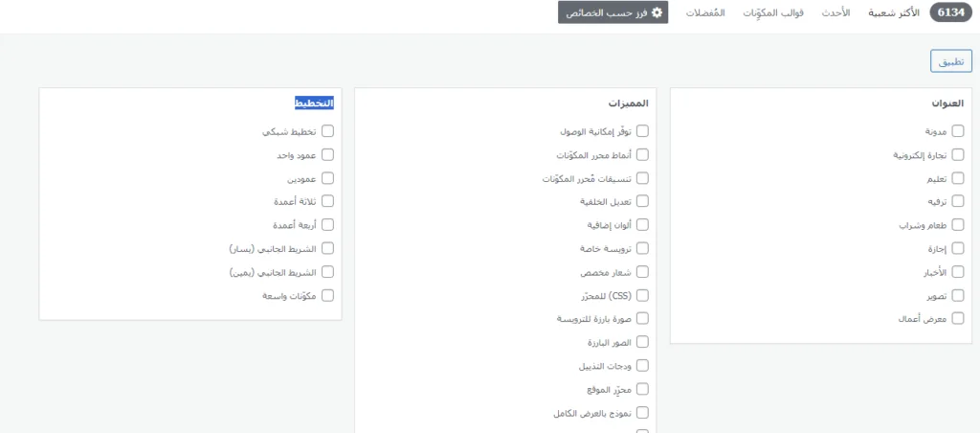Enable the ودجات التذييل checkbox
980x433 pixels.
pos(642,365)
